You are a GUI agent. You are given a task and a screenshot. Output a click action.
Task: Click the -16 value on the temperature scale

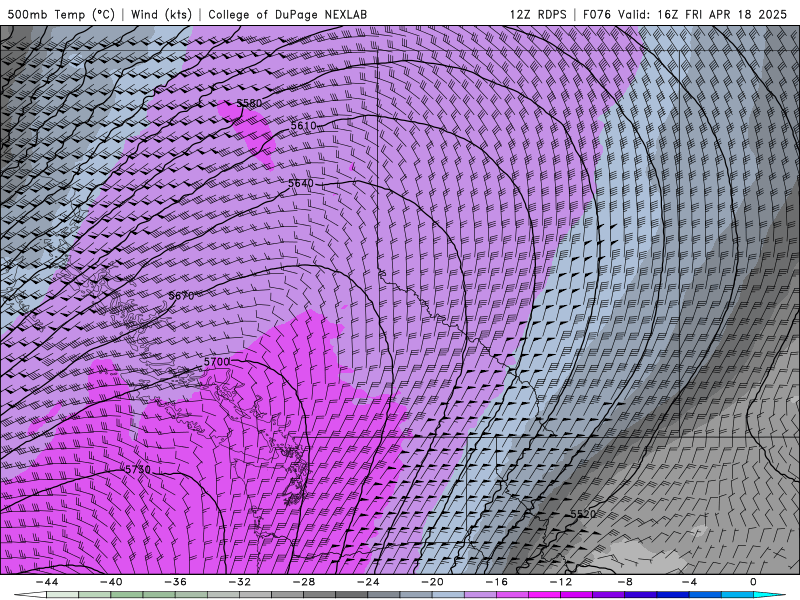(x=497, y=582)
